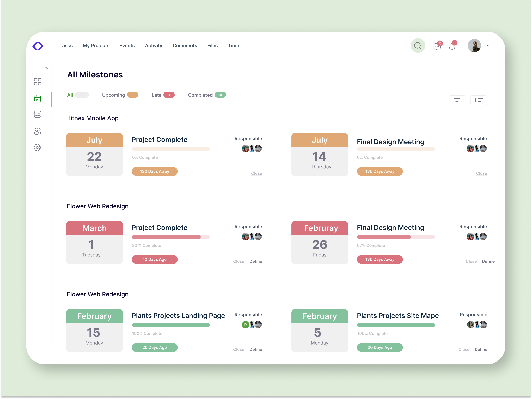
Task: Open the dashboard grid sidebar icon
Action: point(37,82)
